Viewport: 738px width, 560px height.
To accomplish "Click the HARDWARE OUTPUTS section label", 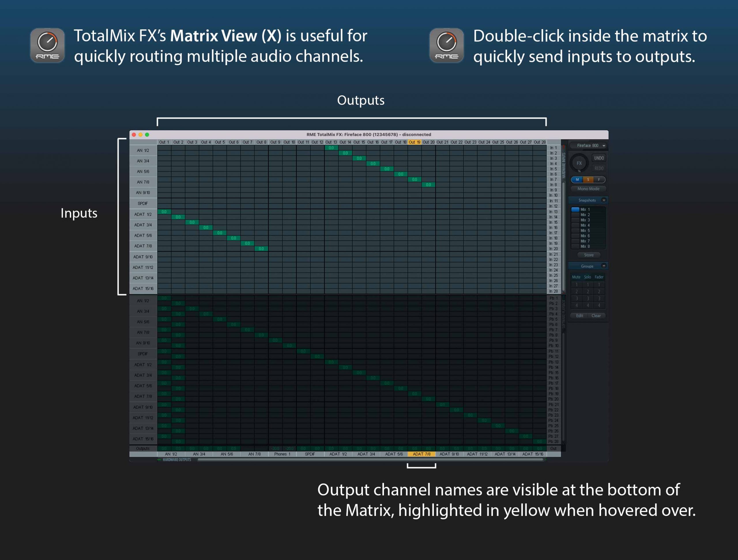I will pos(177,460).
